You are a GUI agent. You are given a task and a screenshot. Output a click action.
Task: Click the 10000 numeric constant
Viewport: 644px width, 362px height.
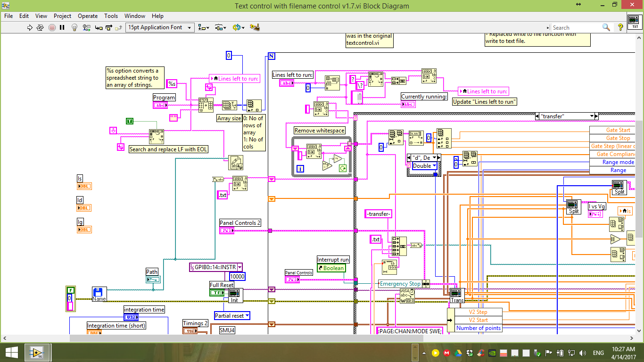tap(237, 276)
